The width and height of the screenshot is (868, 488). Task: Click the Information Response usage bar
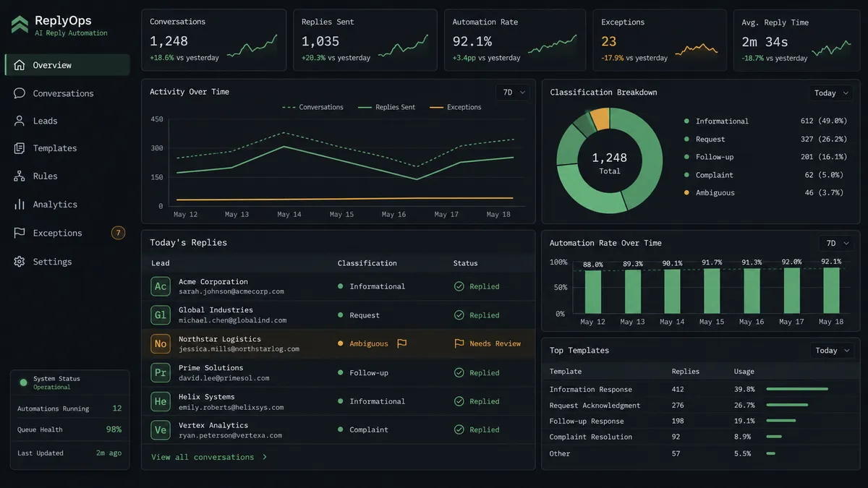click(x=797, y=390)
